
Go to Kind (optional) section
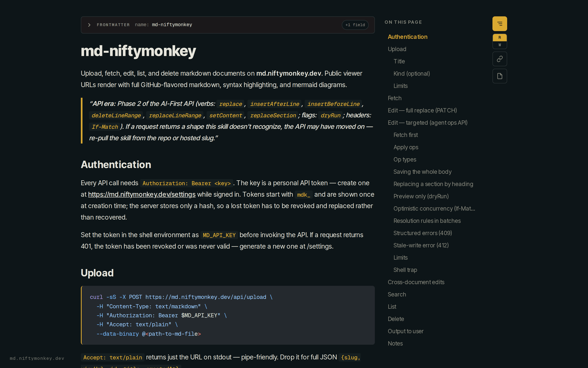coord(412,74)
